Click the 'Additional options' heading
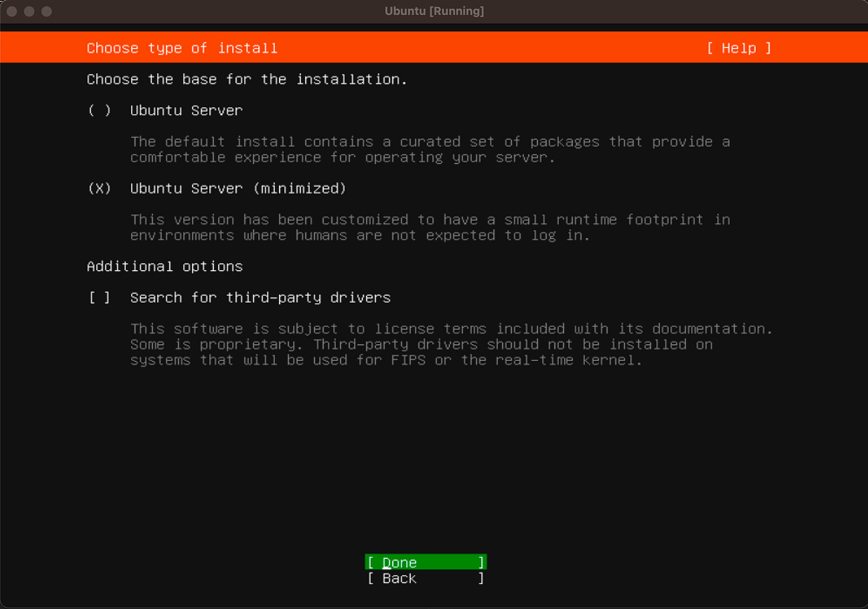 coord(165,266)
